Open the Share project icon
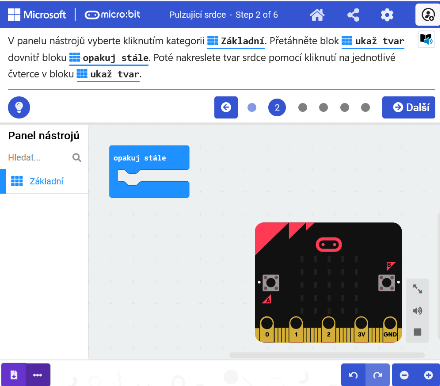The height and width of the screenshot is (386, 440). [x=353, y=15]
